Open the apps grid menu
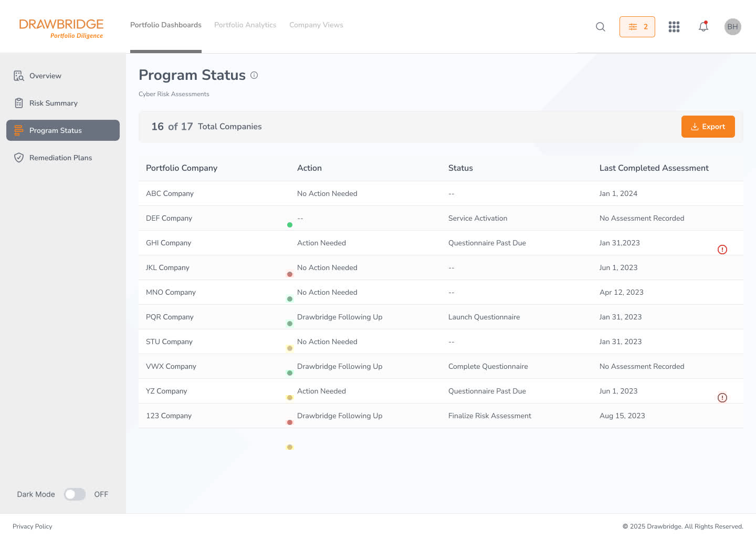Screen dimensions: 756x538 tap(674, 27)
